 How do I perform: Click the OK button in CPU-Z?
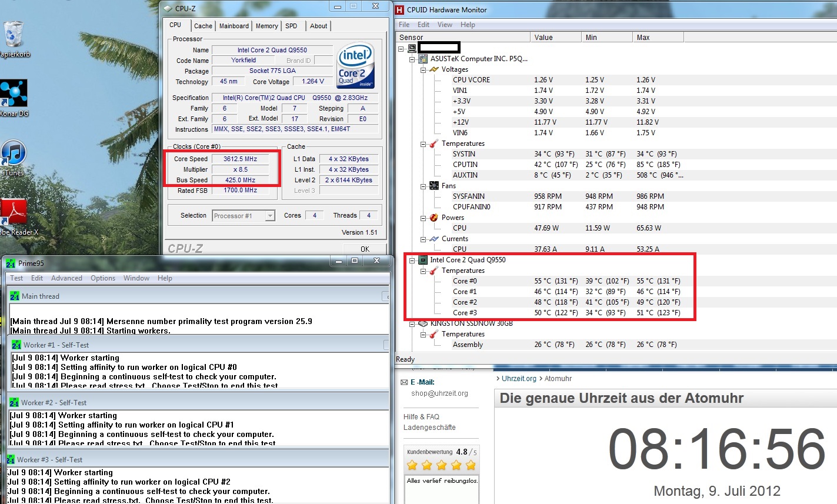tap(365, 249)
